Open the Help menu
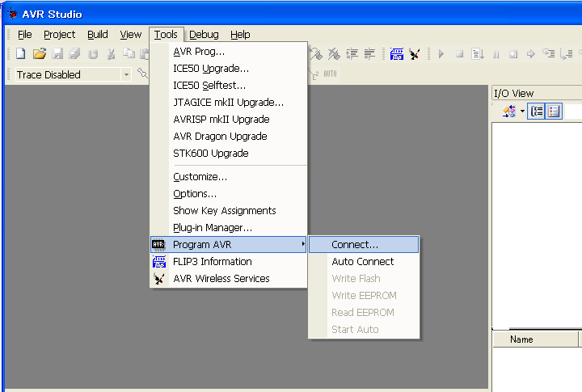Image resolution: width=582 pixels, height=392 pixels. pos(240,35)
